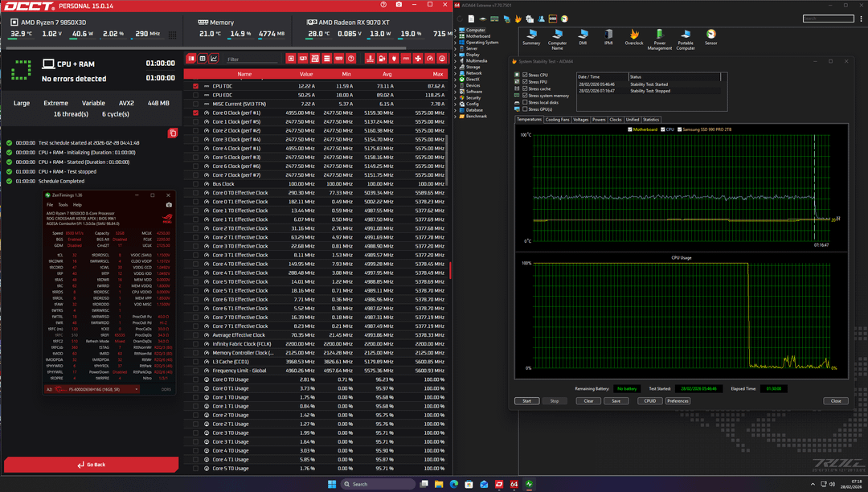Uncheck the Stress CPU checkbox
Viewport: 868px width, 492px height.
525,76
